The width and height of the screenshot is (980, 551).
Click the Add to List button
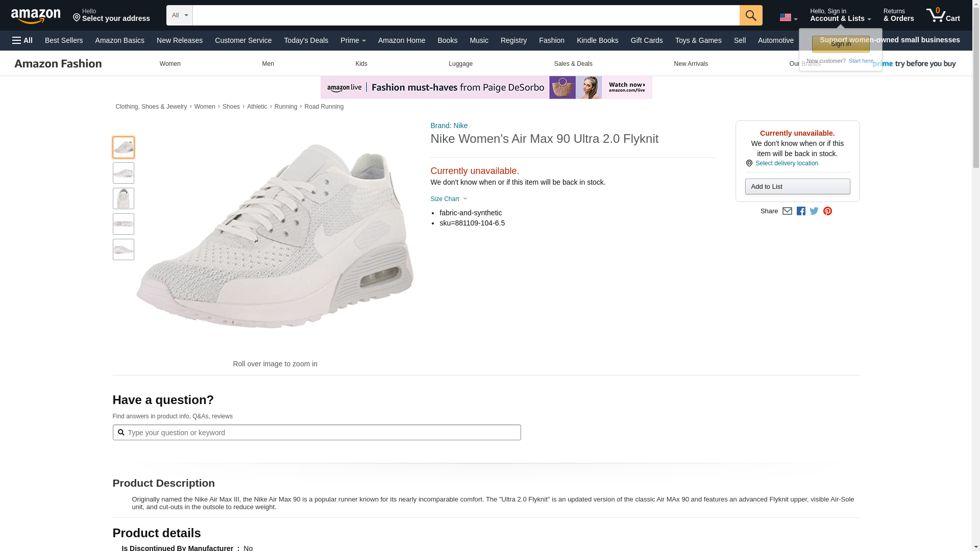[x=797, y=187]
